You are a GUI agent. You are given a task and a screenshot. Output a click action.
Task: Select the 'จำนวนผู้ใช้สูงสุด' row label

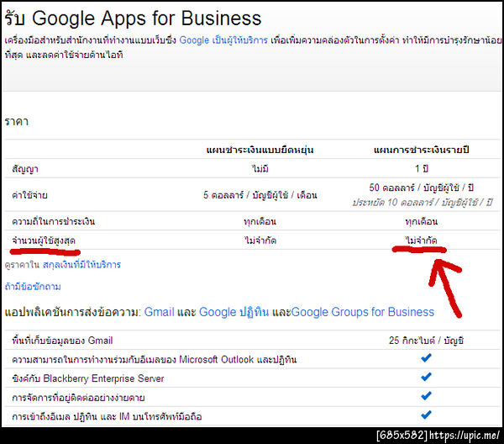click(x=44, y=240)
